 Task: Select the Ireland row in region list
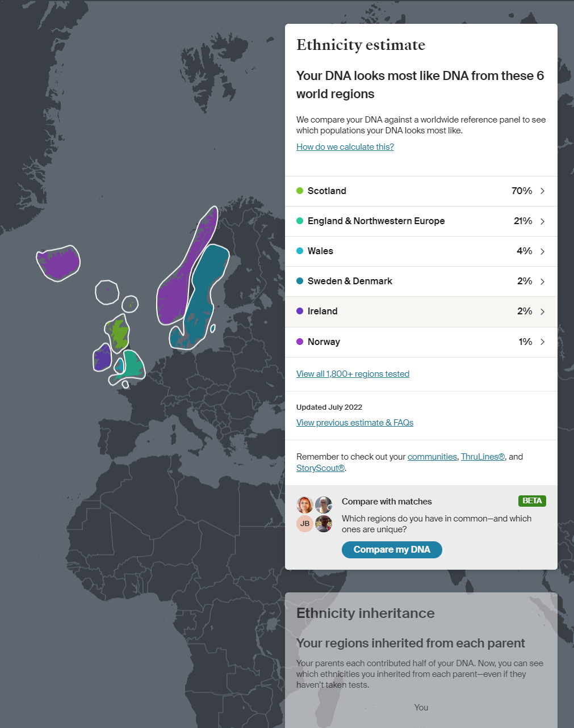click(x=420, y=312)
